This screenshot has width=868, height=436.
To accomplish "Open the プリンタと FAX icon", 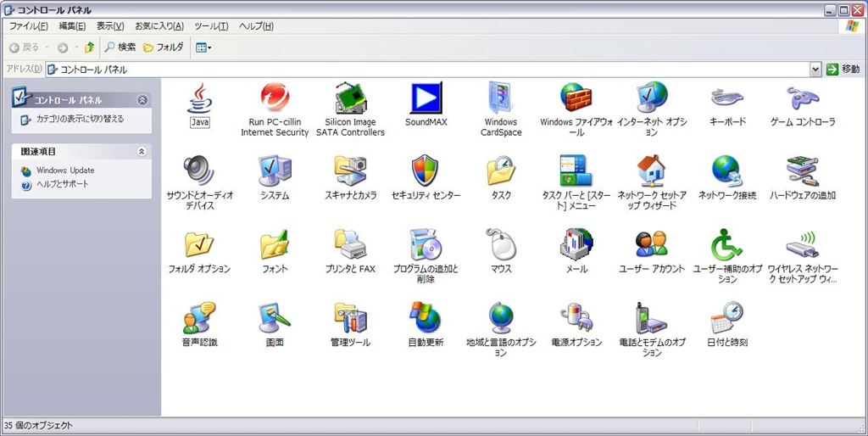I will click(x=350, y=244).
